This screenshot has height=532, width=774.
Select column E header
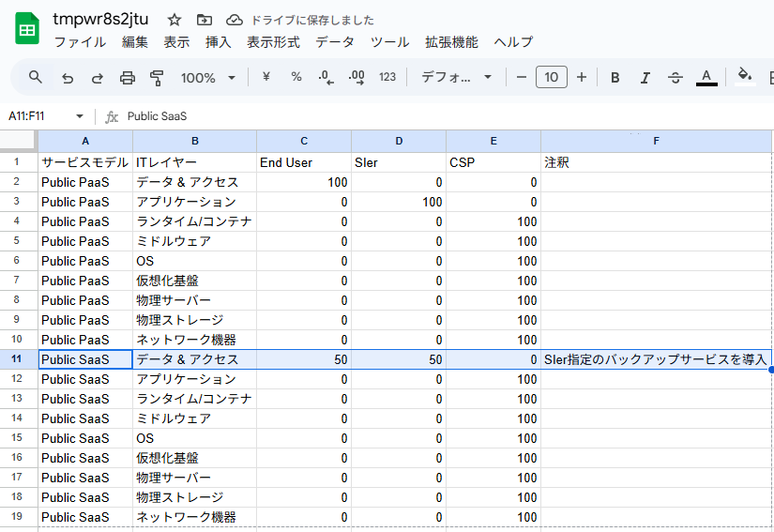[493, 141]
